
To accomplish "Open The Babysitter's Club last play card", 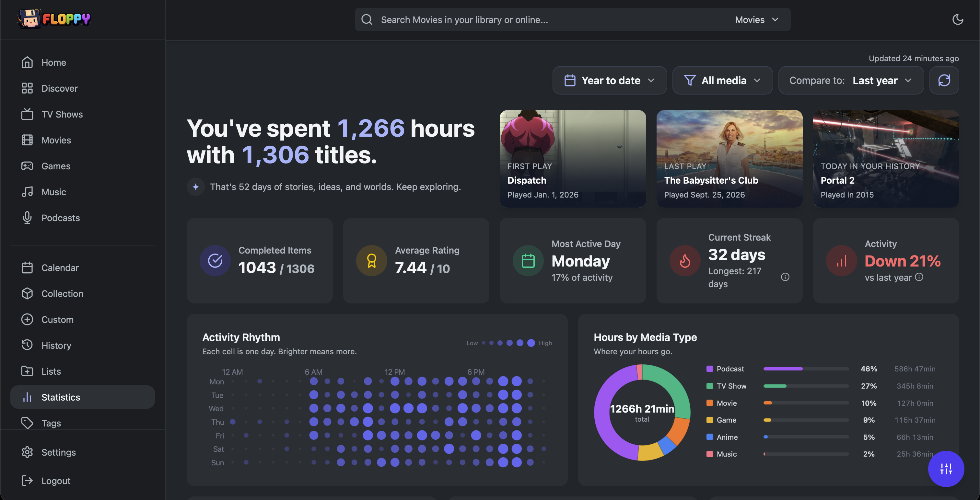I will click(729, 159).
